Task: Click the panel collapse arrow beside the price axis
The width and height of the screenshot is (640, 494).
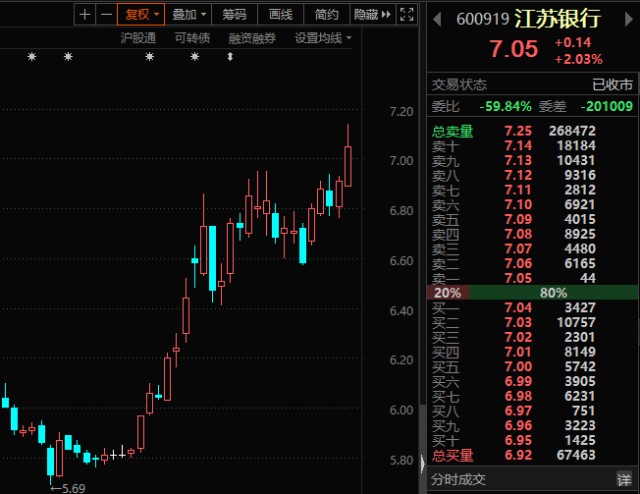Action: coord(422,464)
